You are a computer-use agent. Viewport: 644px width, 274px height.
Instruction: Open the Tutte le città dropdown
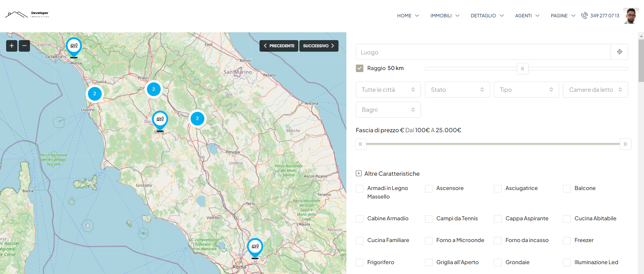[x=388, y=90]
